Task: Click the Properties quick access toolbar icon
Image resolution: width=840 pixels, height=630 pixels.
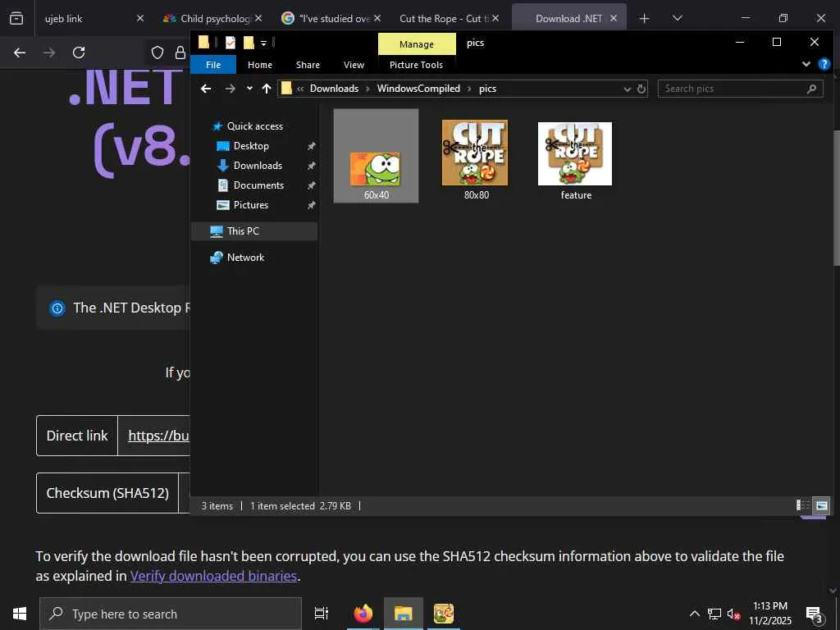Action: pos(231,43)
